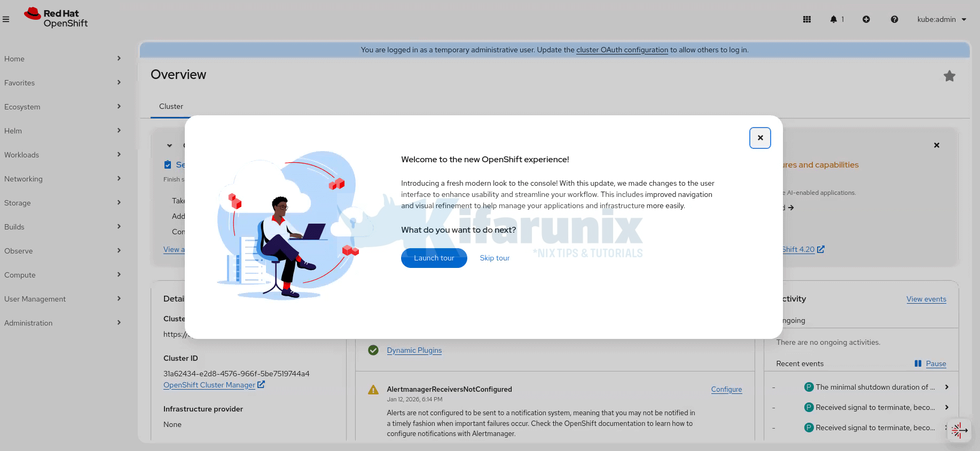Click 'There are no ongoing activities.' text
This screenshot has width=980, height=451.
tap(828, 342)
